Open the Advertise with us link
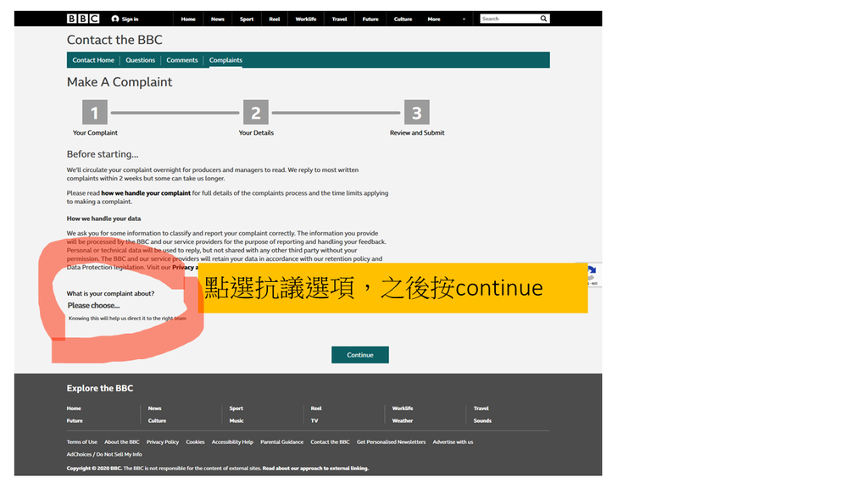 click(x=453, y=442)
